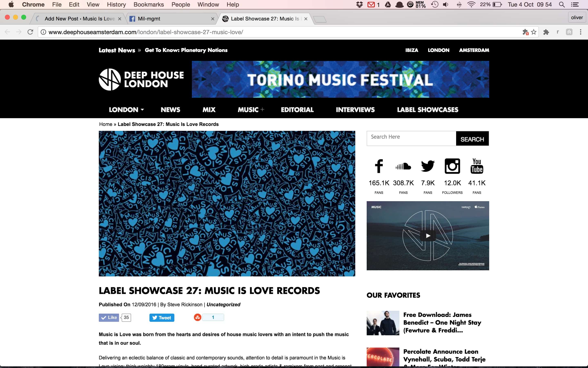Expand the MUSIC + nav menu

[x=251, y=110]
